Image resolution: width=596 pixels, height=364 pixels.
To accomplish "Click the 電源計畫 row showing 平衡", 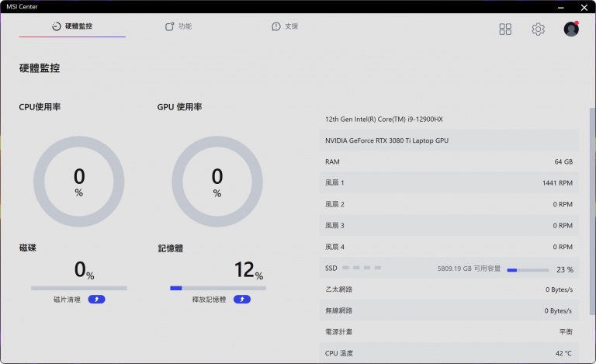I will [449, 332].
